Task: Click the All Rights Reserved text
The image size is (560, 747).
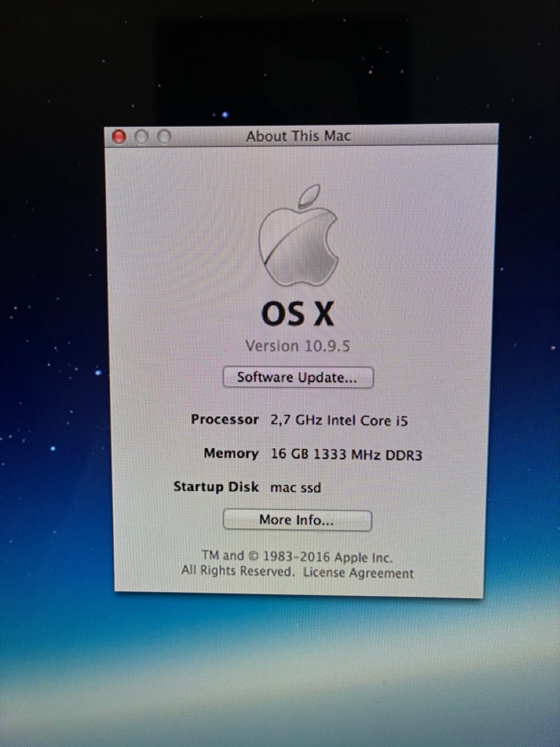Action: click(x=238, y=571)
